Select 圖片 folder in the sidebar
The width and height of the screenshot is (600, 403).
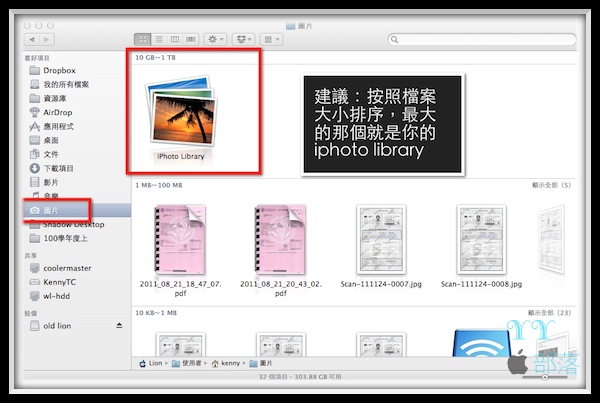click(77, 210)
